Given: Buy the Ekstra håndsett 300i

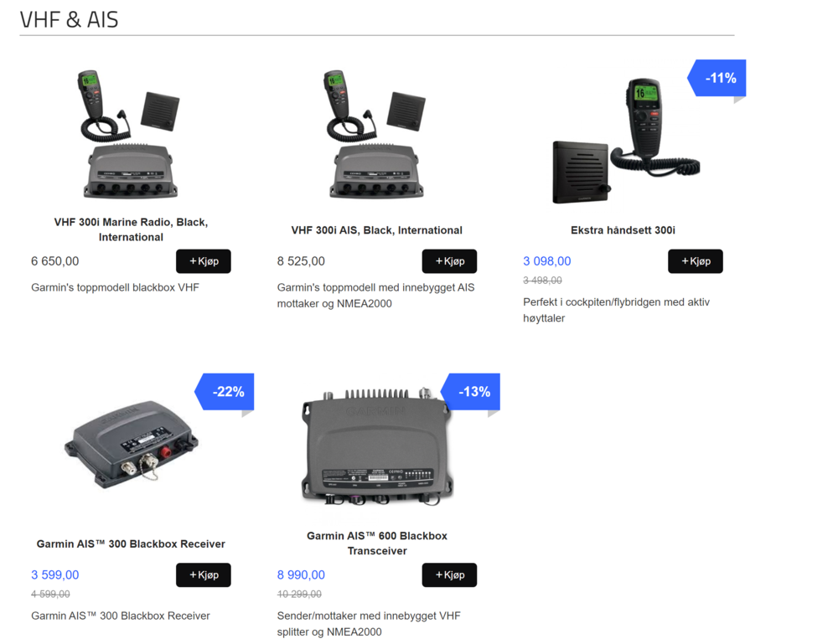Looking at the screenshot, I should coord(695,261).
